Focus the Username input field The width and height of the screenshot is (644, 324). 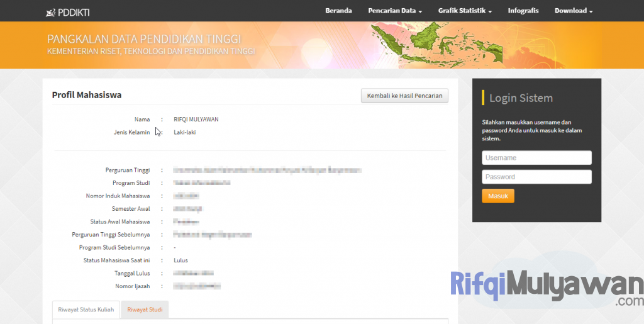tap(536, 158)
